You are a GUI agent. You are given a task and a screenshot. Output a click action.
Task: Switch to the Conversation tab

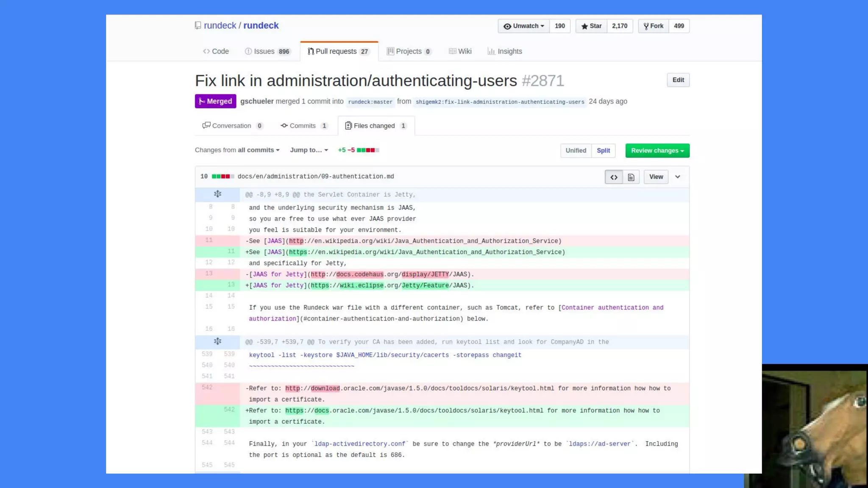(231, 126)
